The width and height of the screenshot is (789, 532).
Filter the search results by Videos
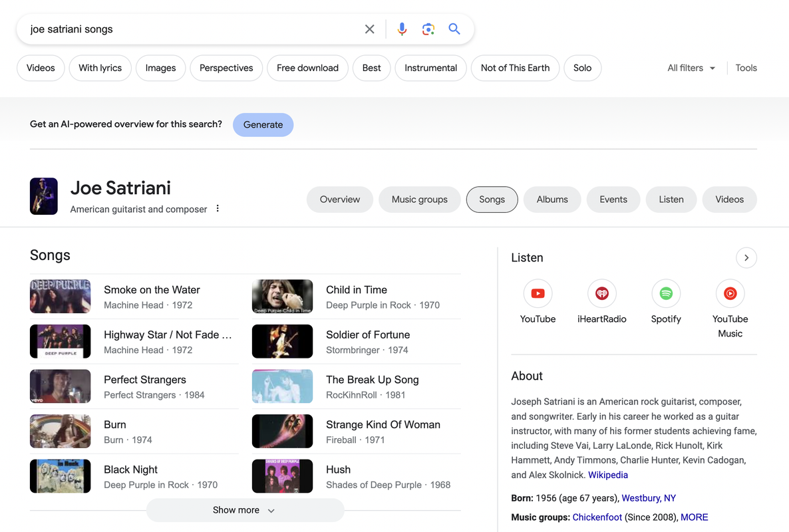tap(41, 68)
